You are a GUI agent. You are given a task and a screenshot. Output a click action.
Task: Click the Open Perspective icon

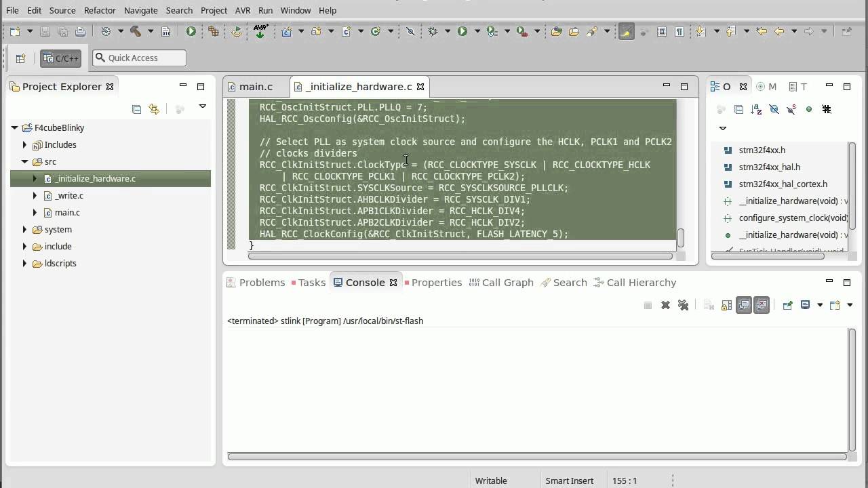point(20,58)
